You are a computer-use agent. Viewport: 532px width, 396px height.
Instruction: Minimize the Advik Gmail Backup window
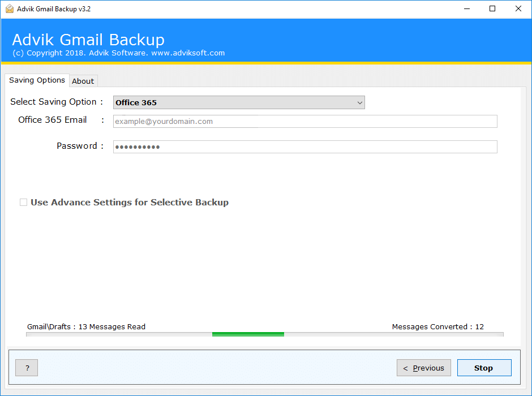[x=467, y=9]
